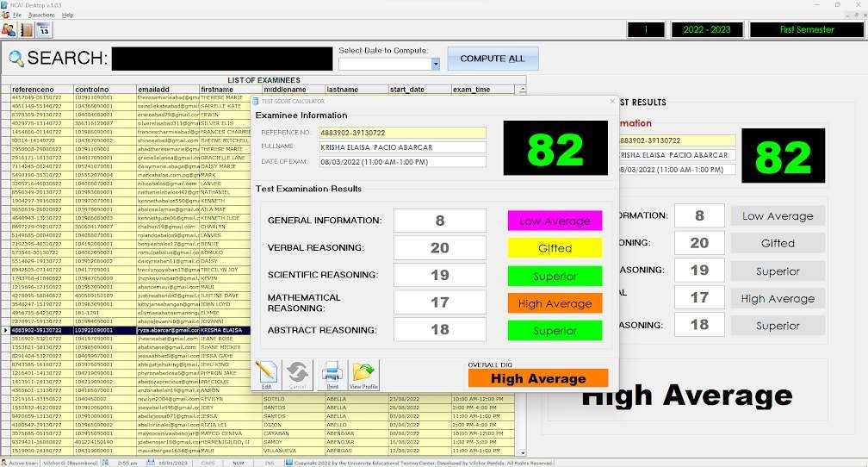Expand the Select Date to Compute dropdown
The height and width of the screenshot is (467, 868).
(436, 64)
